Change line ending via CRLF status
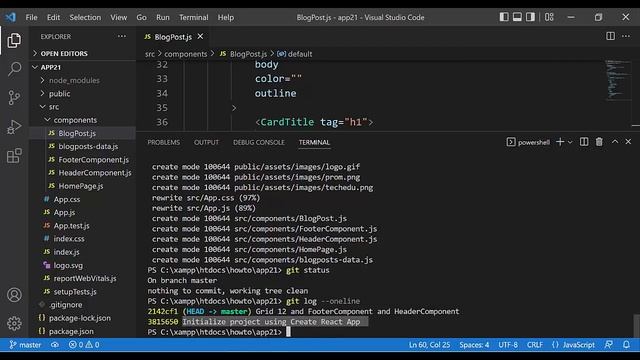 tap(535, 345)
